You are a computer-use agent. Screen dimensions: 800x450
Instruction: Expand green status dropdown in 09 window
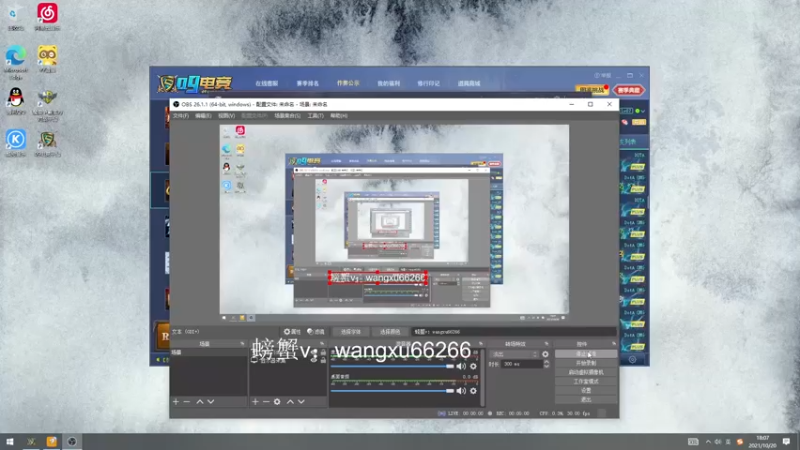coord(643,111)
